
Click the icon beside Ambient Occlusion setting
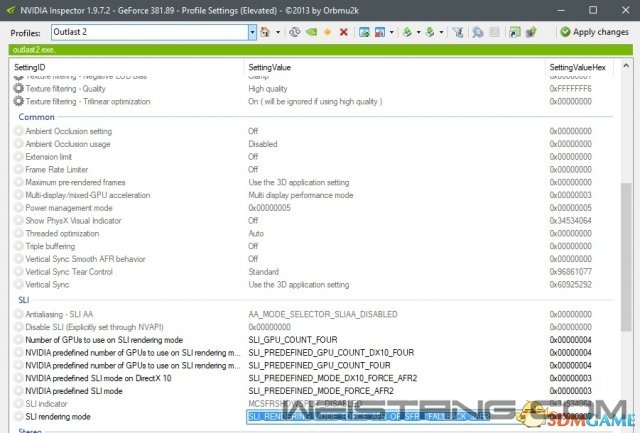pyautogui.click(x=18, y=131)
